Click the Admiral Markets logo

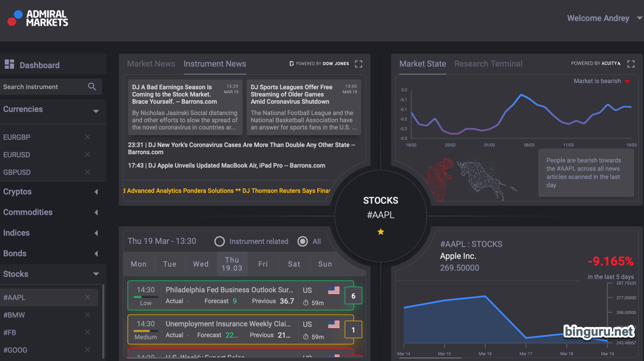pos(38,18)
